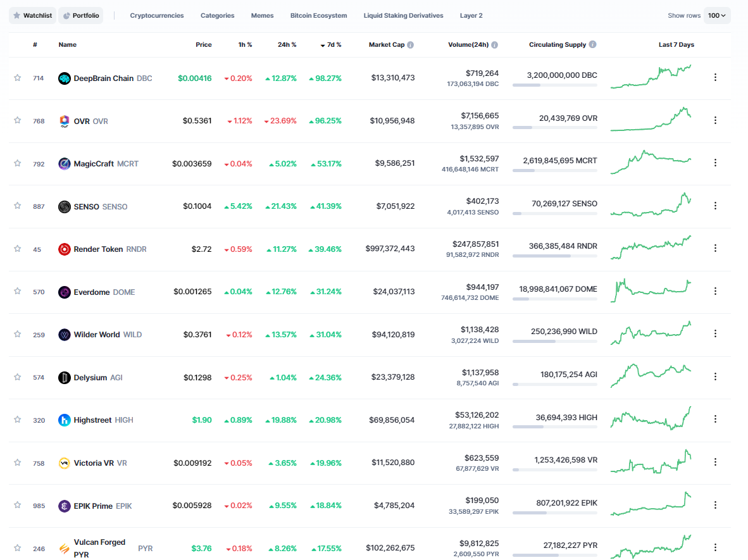Viewport: 748px width, 560px height.
Task: Open the Show rows 100 dropdown
Action: (717, 16)
